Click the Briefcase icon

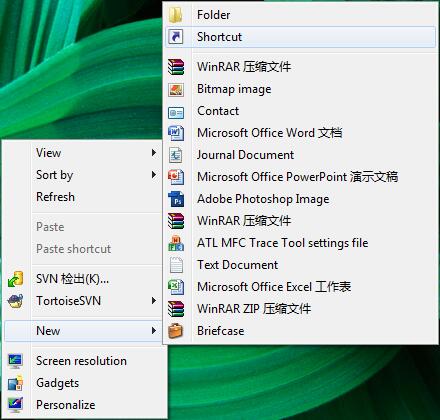[x=176, y=331]
